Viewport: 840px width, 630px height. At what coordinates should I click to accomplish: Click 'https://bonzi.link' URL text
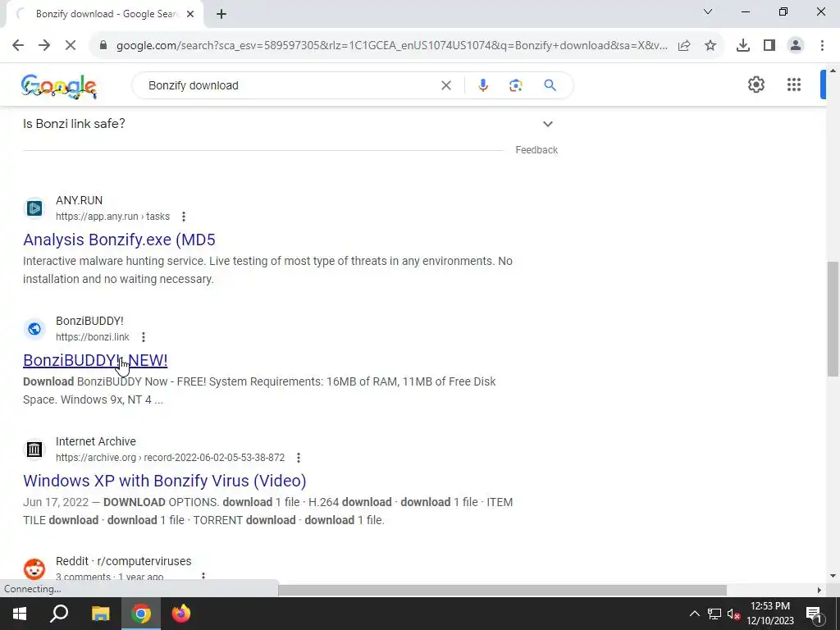coord(92,337)
